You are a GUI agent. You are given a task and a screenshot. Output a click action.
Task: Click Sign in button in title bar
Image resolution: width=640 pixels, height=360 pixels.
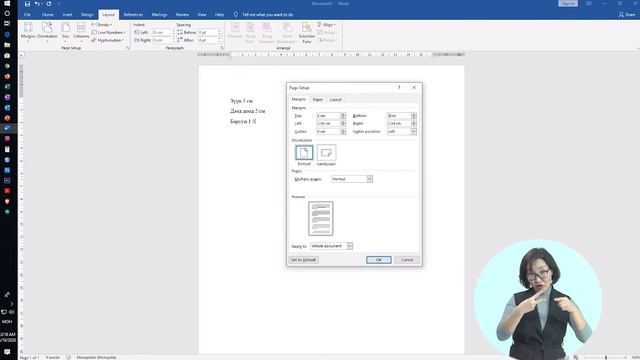568,4
